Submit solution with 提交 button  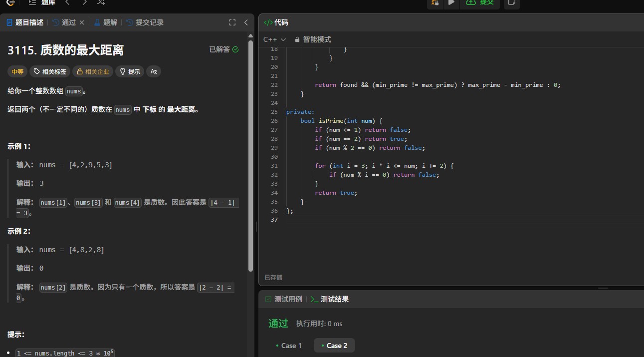(x=480, y=3)
